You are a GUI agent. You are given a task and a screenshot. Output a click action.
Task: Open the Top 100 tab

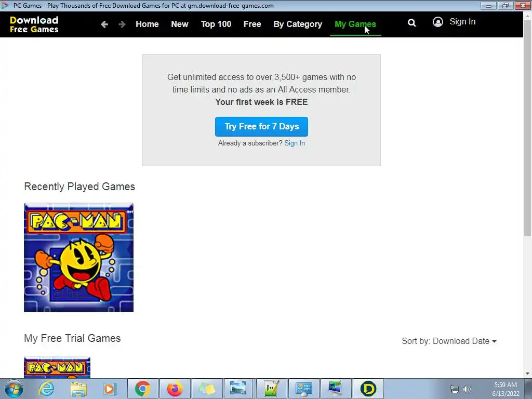tap(216, 24)
